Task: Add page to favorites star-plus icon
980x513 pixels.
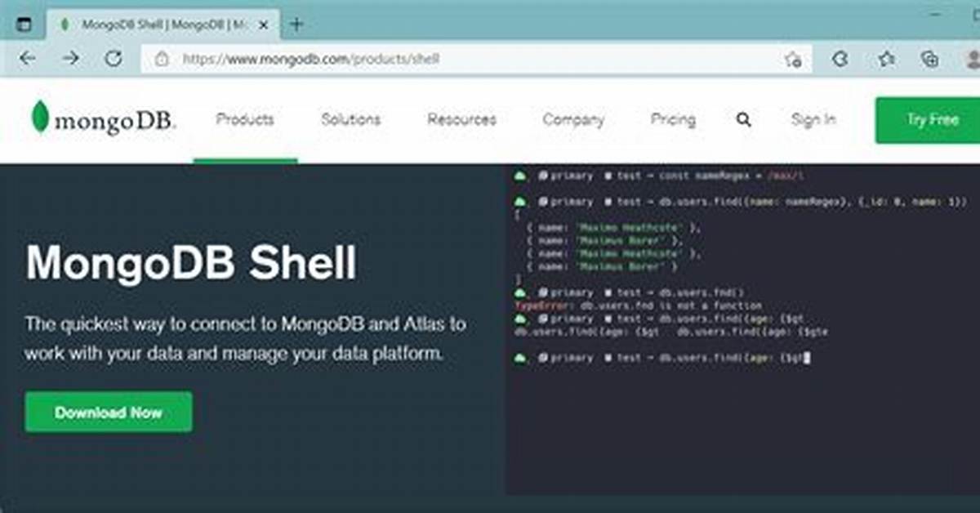Action: pyautogui.click(x=792, y=59)
